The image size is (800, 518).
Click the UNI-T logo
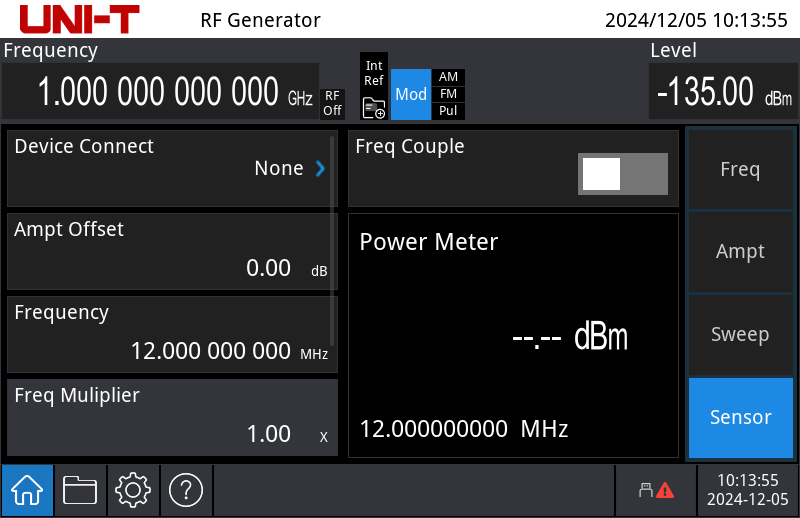pos(79,19)
